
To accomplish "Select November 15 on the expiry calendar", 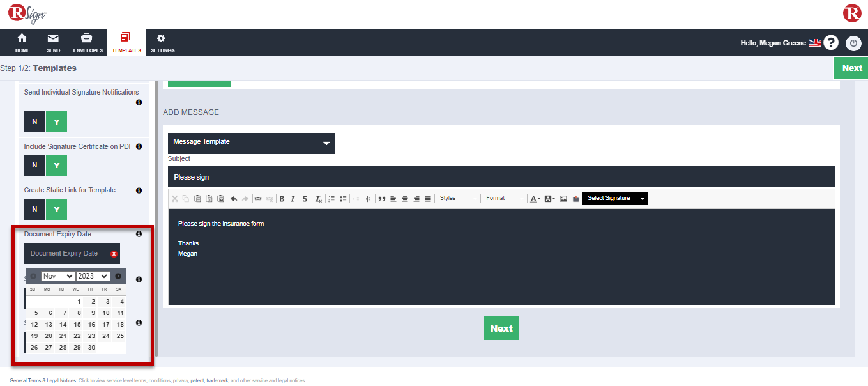I will pyautogui.click(x=77, y=324).
